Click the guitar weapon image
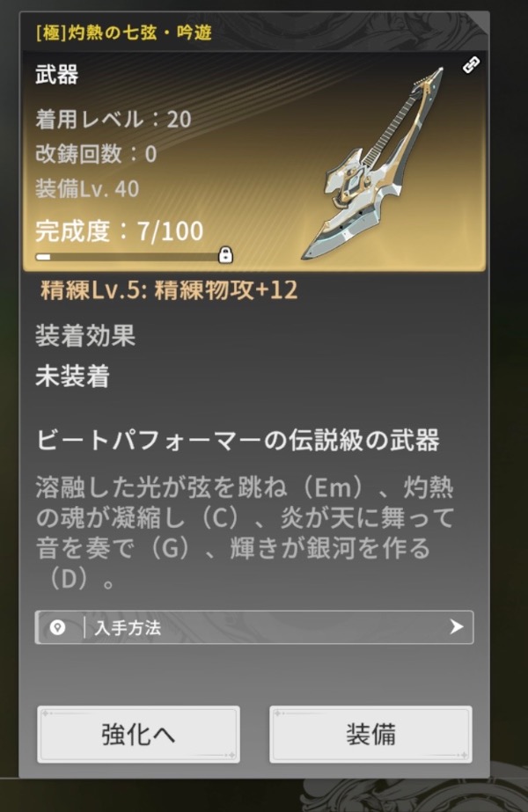 [x=372, y=163]
